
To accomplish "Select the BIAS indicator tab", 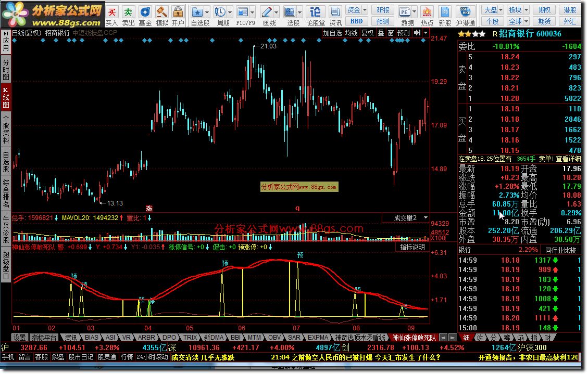I will (91, 337).
